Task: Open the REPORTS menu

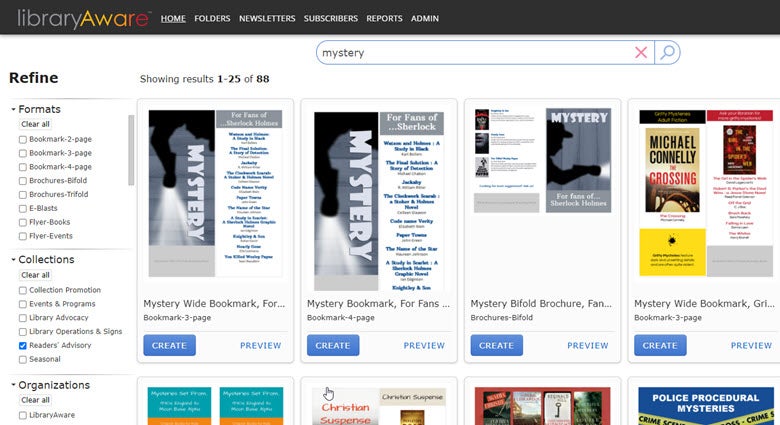Action: click(385, 18)
